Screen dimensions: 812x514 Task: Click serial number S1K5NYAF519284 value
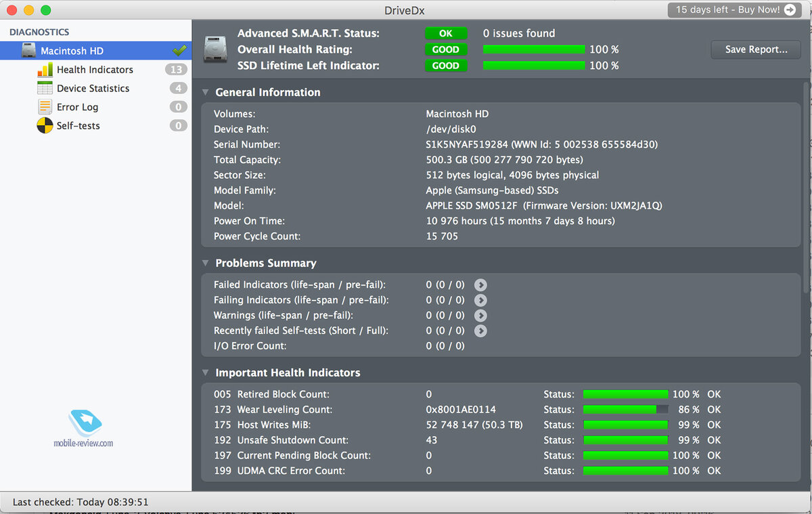(x=541, y=144)
